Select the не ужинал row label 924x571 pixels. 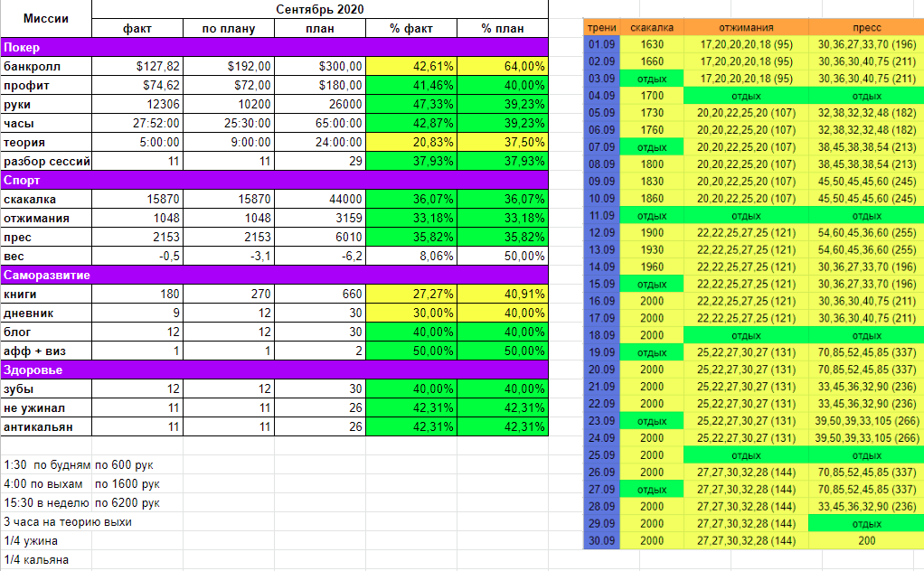[46, 408]
